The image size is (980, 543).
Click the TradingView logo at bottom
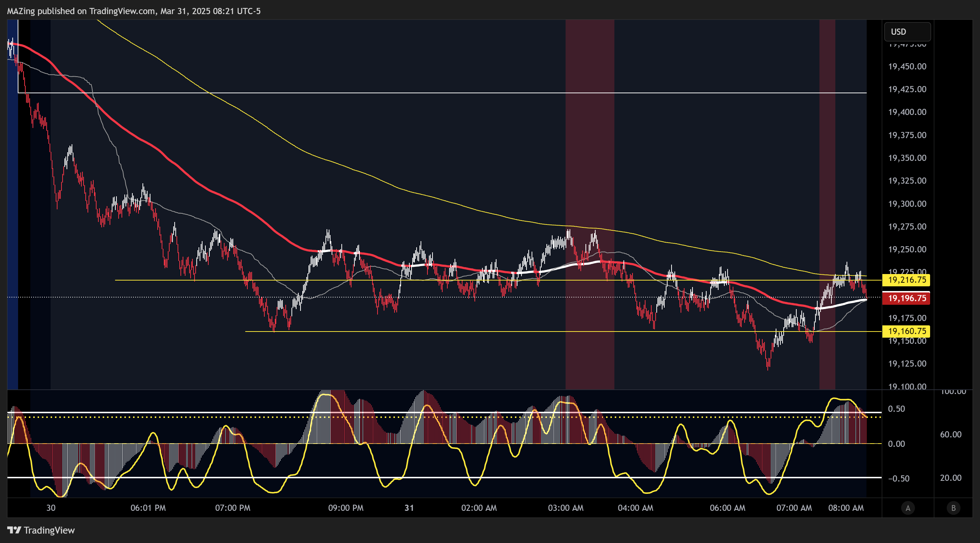click(x=41, y=530)
